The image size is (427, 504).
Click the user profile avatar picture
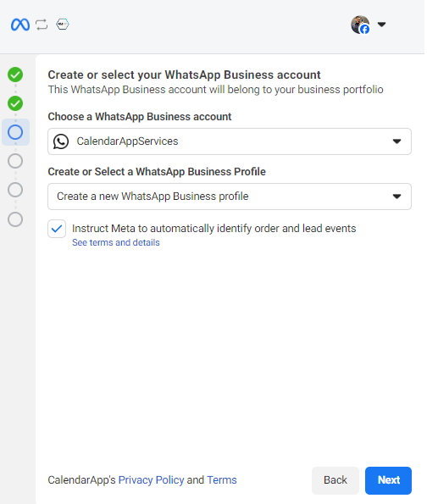coord(360,25)
